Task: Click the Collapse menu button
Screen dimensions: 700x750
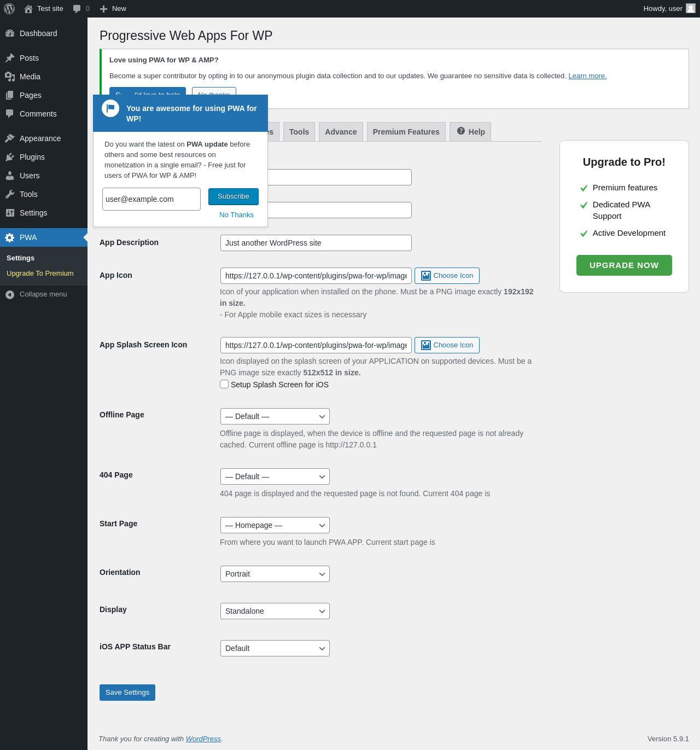Action: [44, 294]
